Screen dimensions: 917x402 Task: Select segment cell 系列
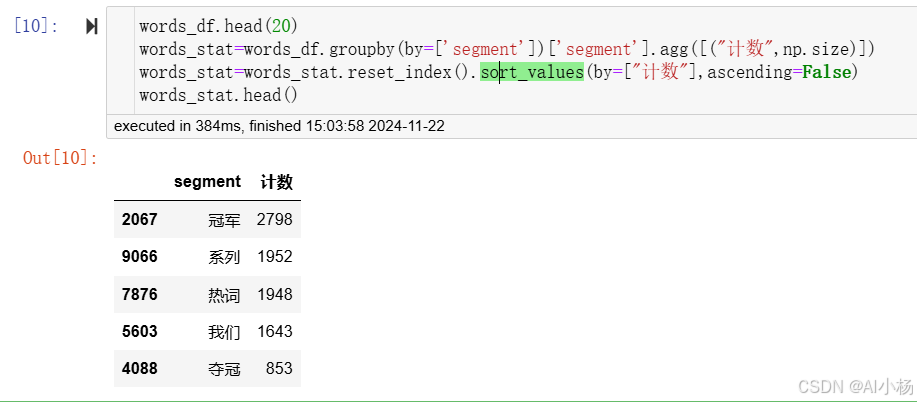224,257
